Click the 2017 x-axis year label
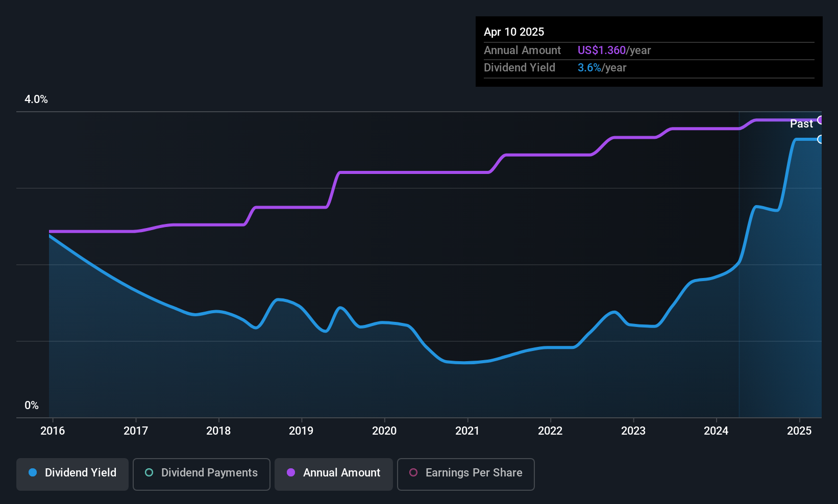The height and width of the screenshot is (504, 838). [x=136, y=431]
